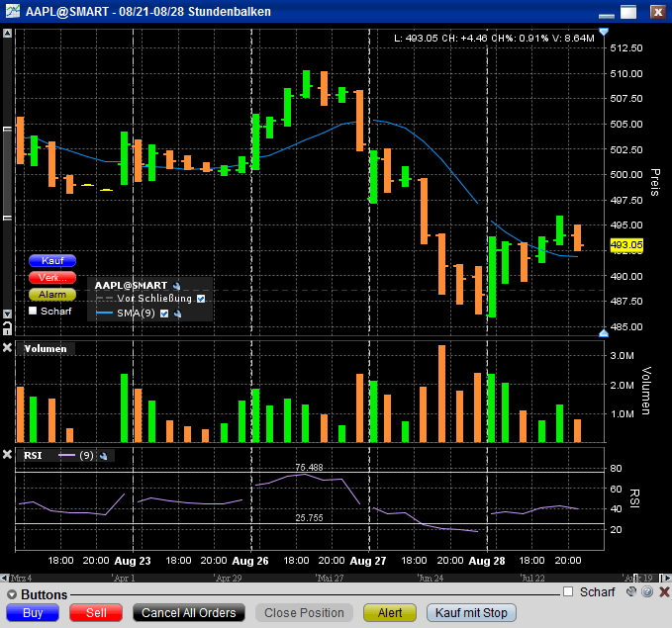Open chart settings wrench beside AAPL@SMART legend

tap(176, 286)
